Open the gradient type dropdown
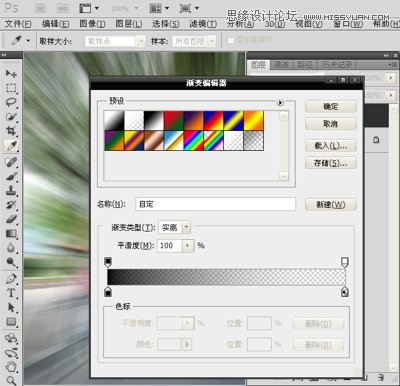Image resolution: width=400 pixels, height=386 pixels. (x=186, y=227)
